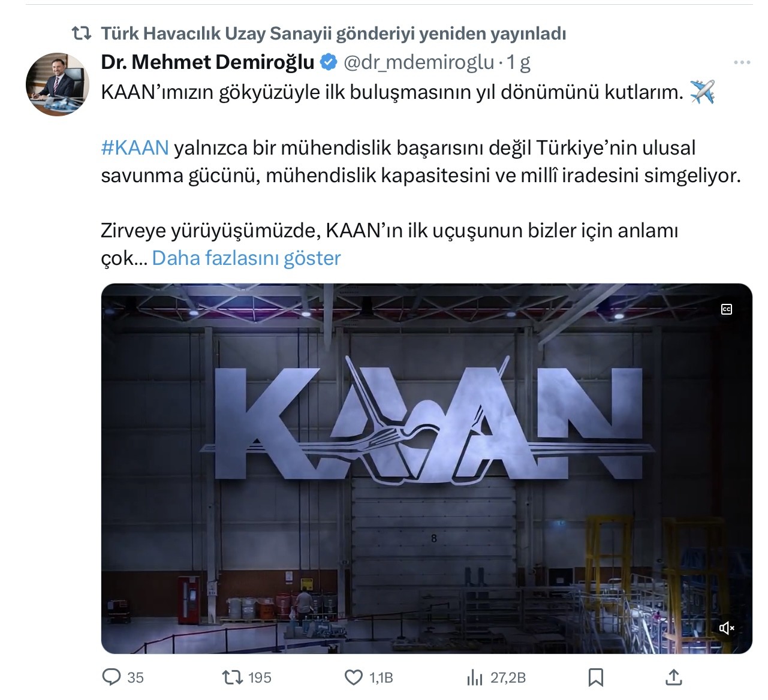Screen dimensions: 768x700
Task: Repost the tweet using retweet icon
Action: pos(233,677)
